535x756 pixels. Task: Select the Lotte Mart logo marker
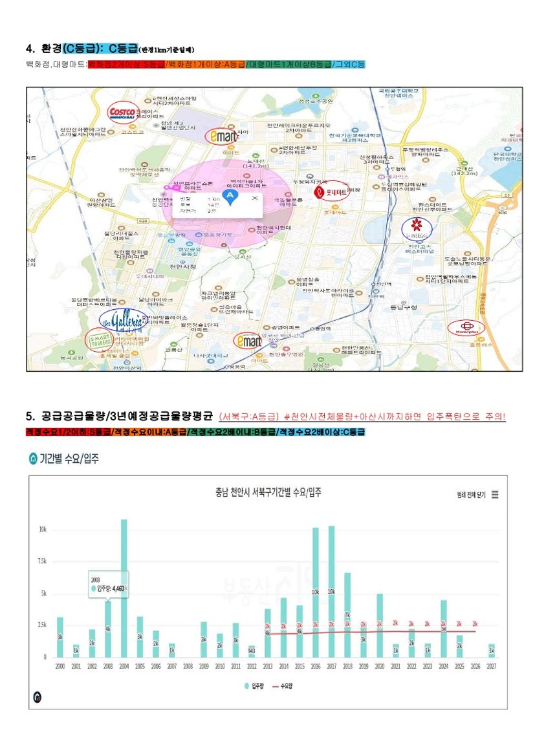[332, 191]
